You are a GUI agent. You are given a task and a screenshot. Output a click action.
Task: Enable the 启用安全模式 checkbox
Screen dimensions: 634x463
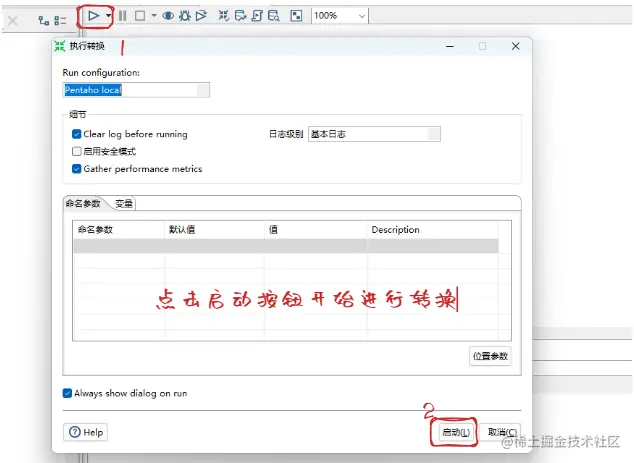pos(76,151)
